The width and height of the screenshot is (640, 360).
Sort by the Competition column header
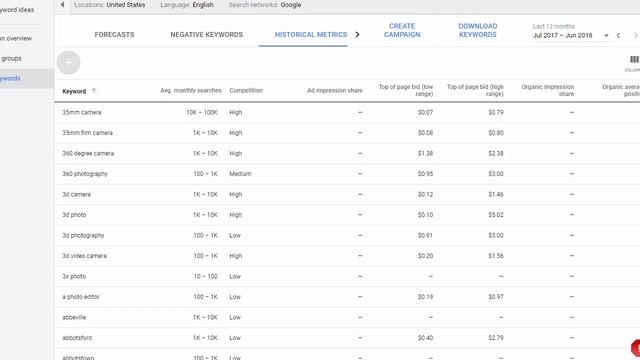point(246,91)
